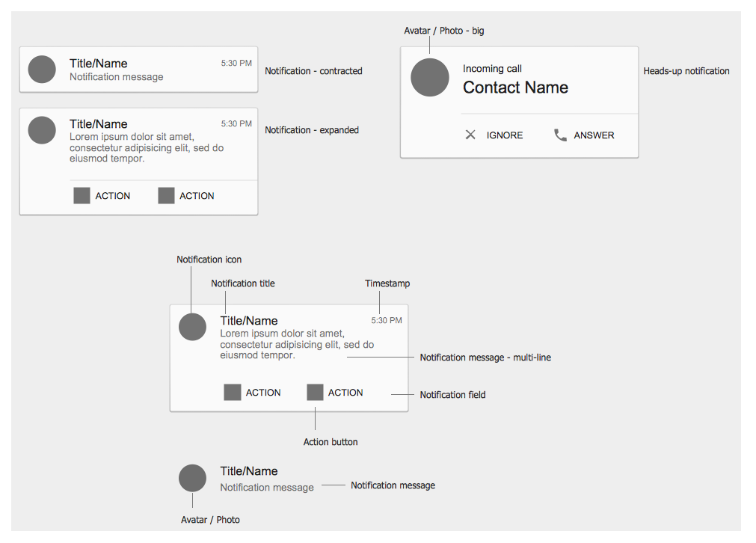This screenshot has height=543, width=756.
Task: Click the notification icon circle in the annotated card
Action: [x=192, y=327]
